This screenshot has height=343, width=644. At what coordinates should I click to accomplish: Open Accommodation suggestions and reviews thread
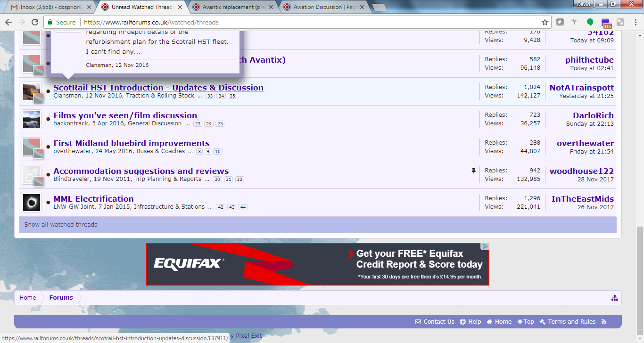141,171
